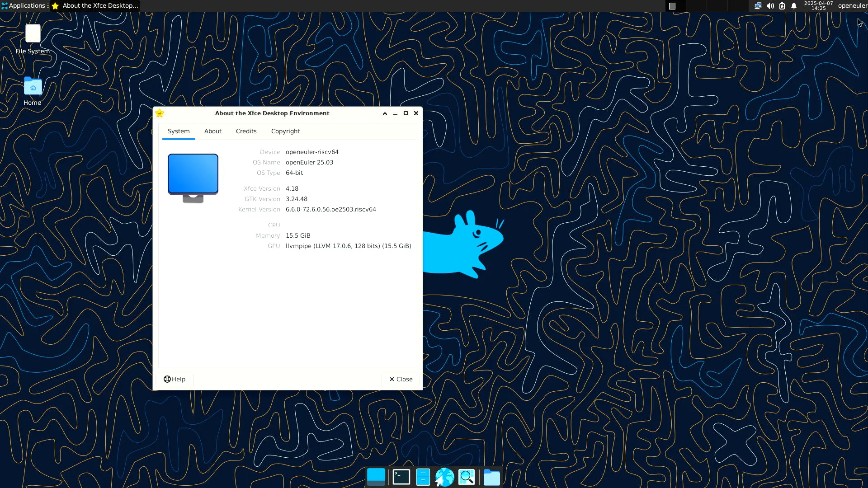Open the power manager battery icon
The image size is (868, 488).
click(x=782, y=6)
